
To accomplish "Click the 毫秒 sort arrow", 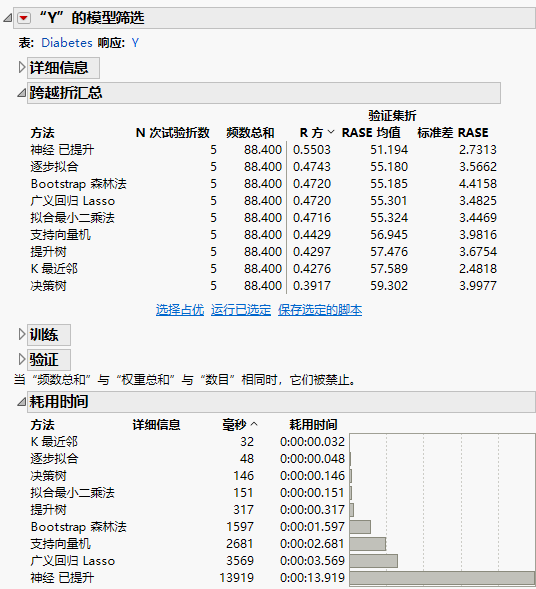I will pyautogui.click(x=254, y=424).
